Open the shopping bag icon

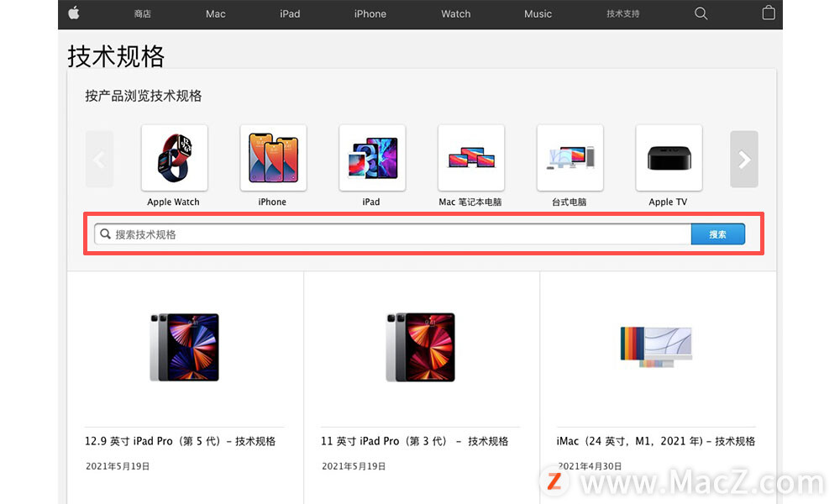[x=769, y=13]
